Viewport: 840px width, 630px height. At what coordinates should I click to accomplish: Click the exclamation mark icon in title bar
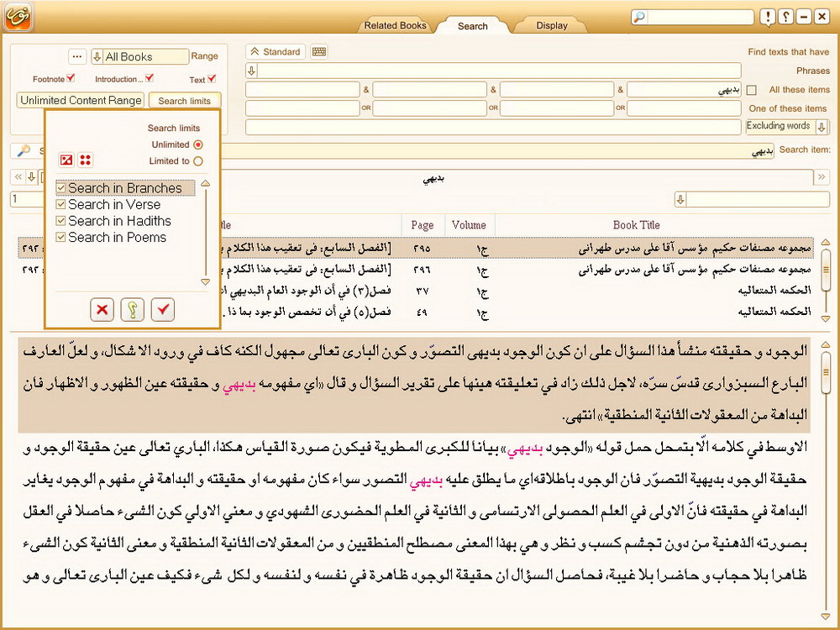coord(768,17)
